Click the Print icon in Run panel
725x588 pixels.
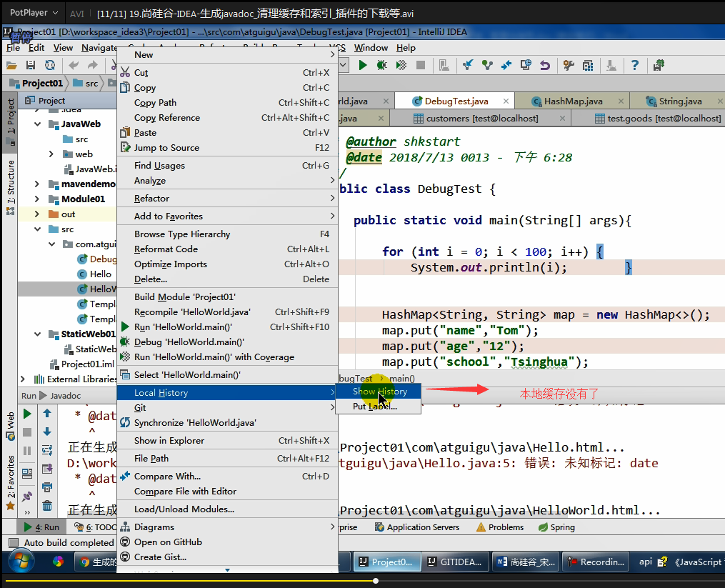tap(47, 487)
